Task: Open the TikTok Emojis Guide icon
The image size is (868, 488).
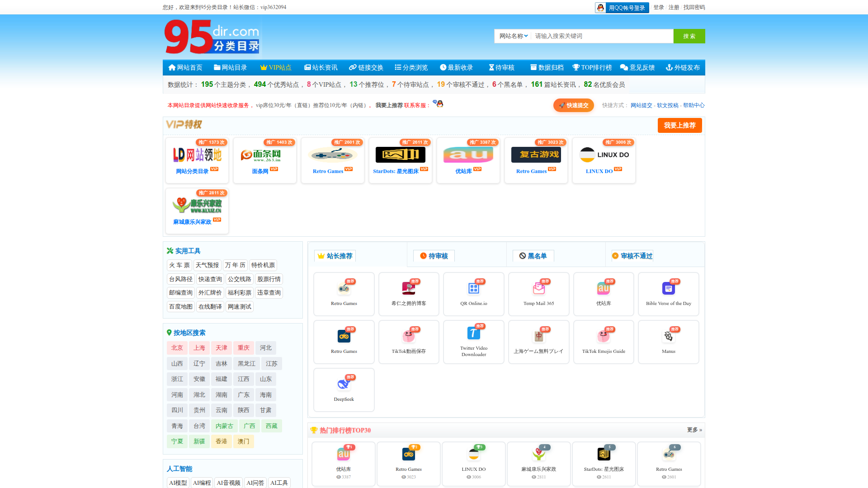Action: 604,336
